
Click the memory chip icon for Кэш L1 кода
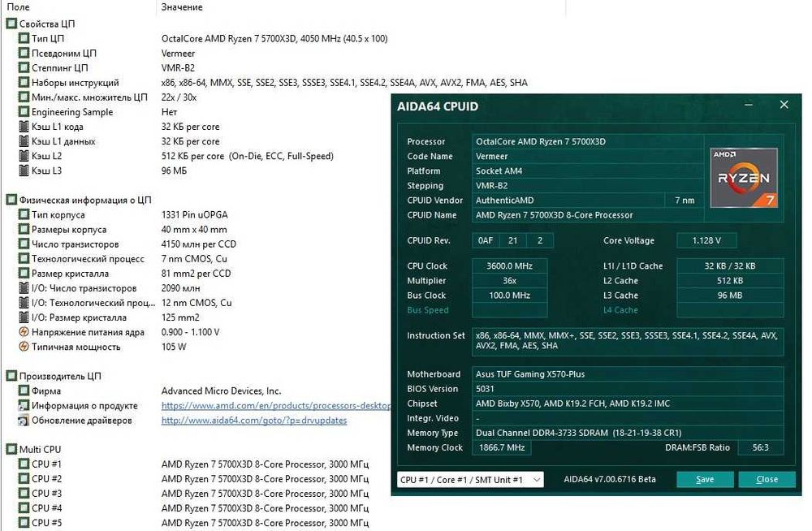pos(24,127)
